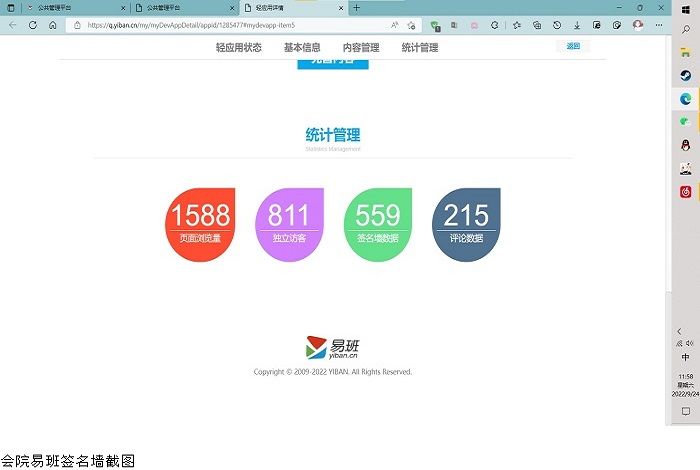Image resolution: width=700 pixels, height=470 pixels.
Task: Refresh the page with reload icon
Action: 32,25
